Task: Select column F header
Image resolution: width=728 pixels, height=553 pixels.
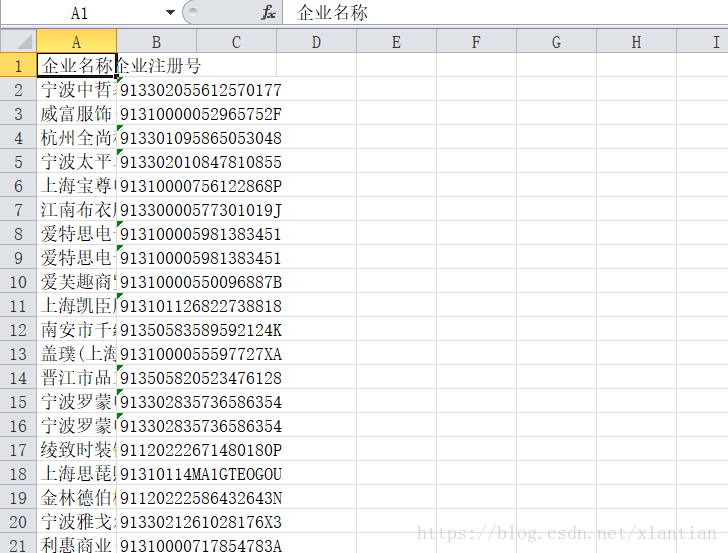Action: point(476,42)
